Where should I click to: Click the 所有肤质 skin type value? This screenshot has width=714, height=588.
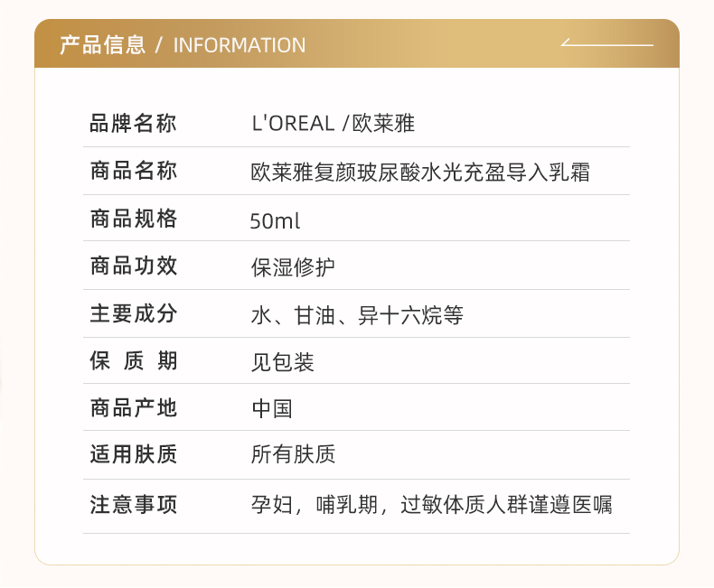293,454
